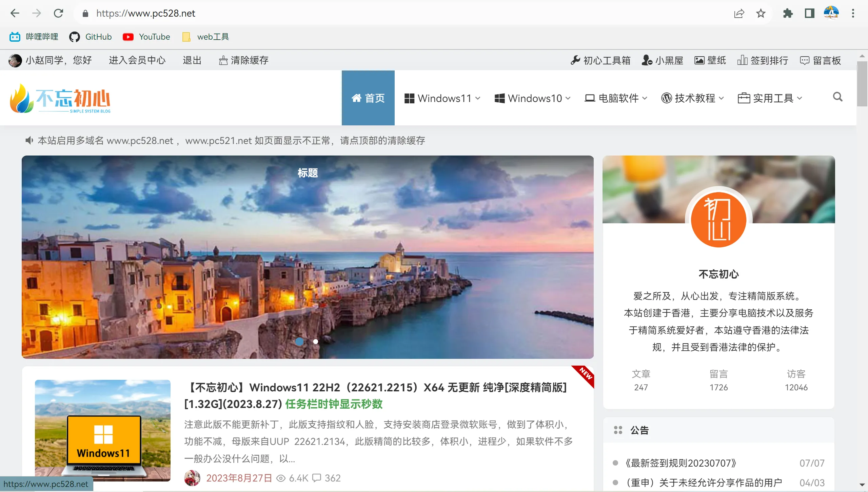Select the second carousel slide dot
Screen dimensions: 868x492
point(316,342)
